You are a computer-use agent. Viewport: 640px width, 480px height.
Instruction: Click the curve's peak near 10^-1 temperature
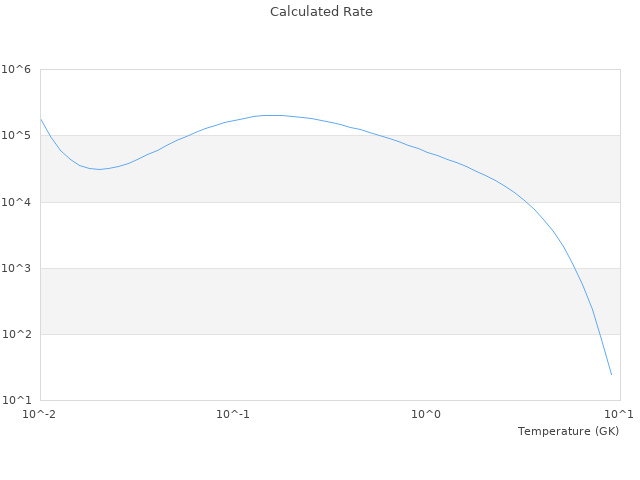click(x=270, y=115)
